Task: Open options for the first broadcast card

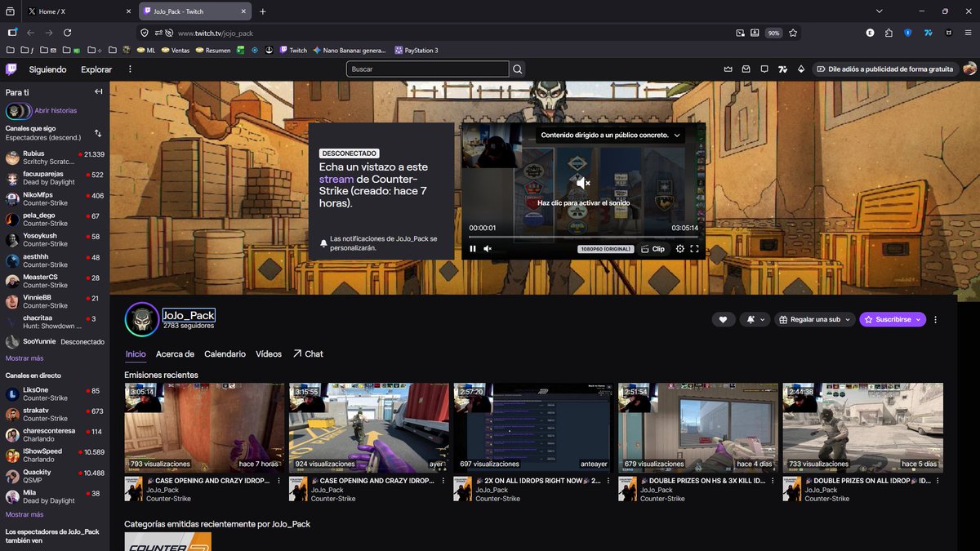Action: (x=279, y=481)
